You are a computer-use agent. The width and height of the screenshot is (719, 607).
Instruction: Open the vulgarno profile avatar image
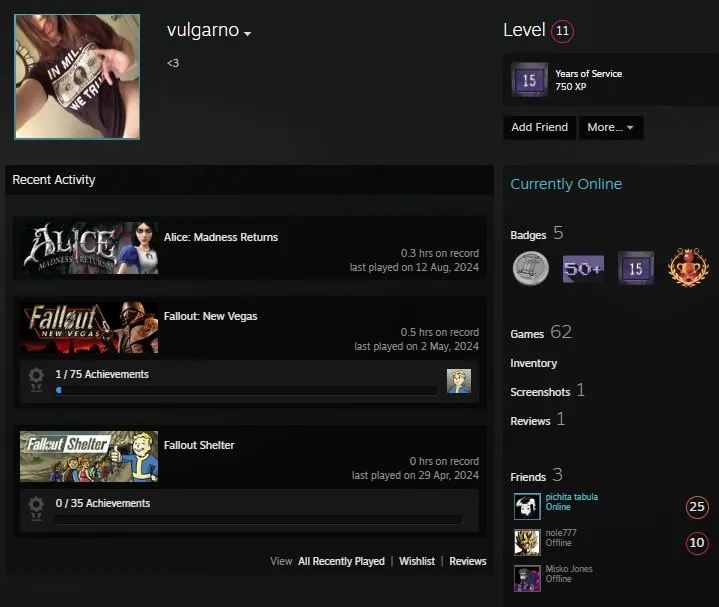(77, 77)
